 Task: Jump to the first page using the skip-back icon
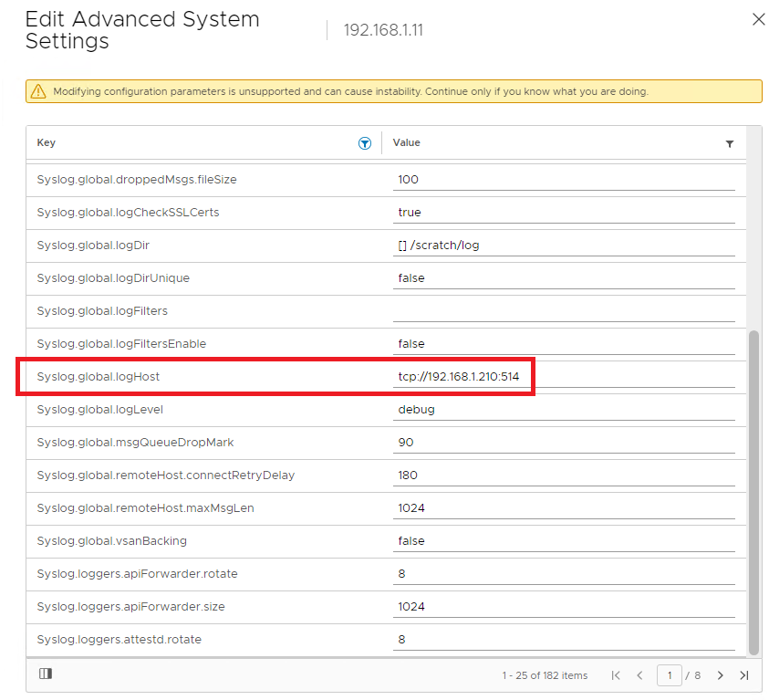point(616,675)
